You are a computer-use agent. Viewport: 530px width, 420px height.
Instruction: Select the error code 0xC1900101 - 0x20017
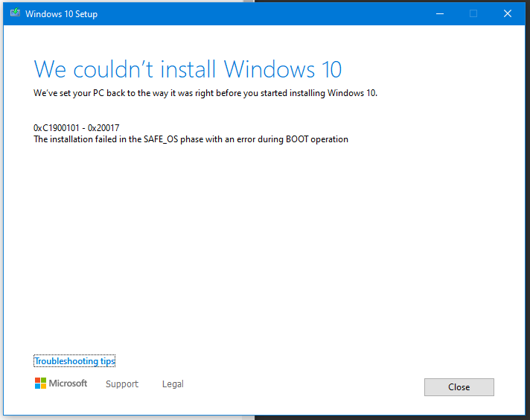pyautogui.click(x=77, y=128)
